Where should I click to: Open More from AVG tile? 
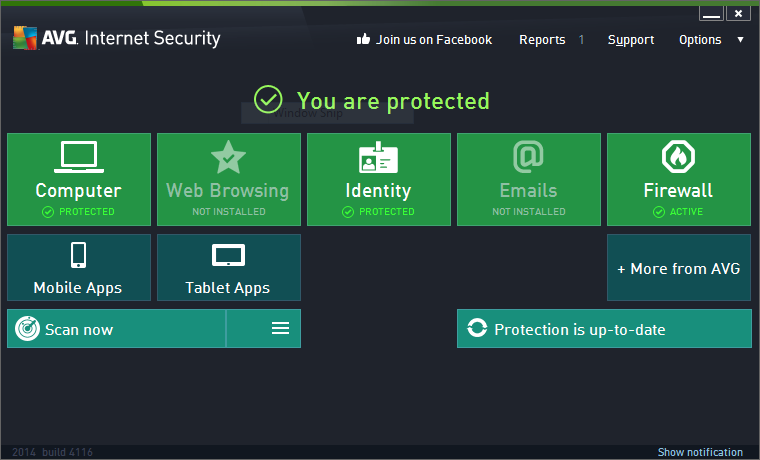click(679, 268)
